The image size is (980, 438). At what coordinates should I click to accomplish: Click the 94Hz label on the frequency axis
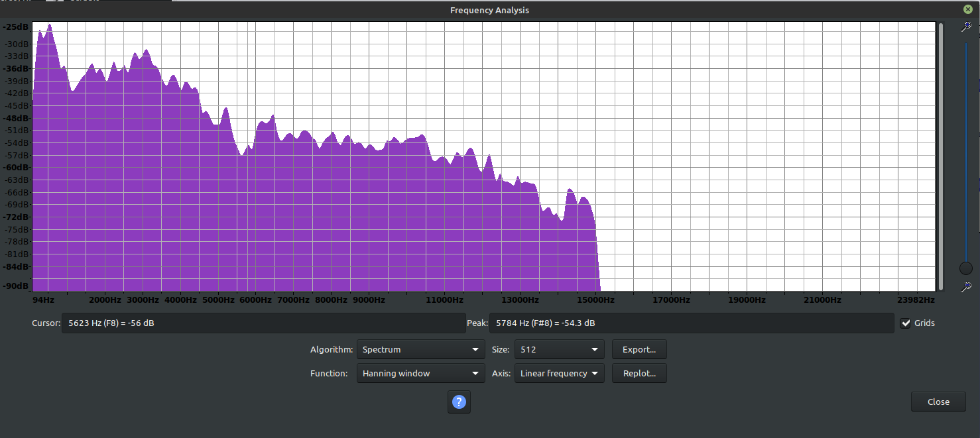click(x=42, y=300)
